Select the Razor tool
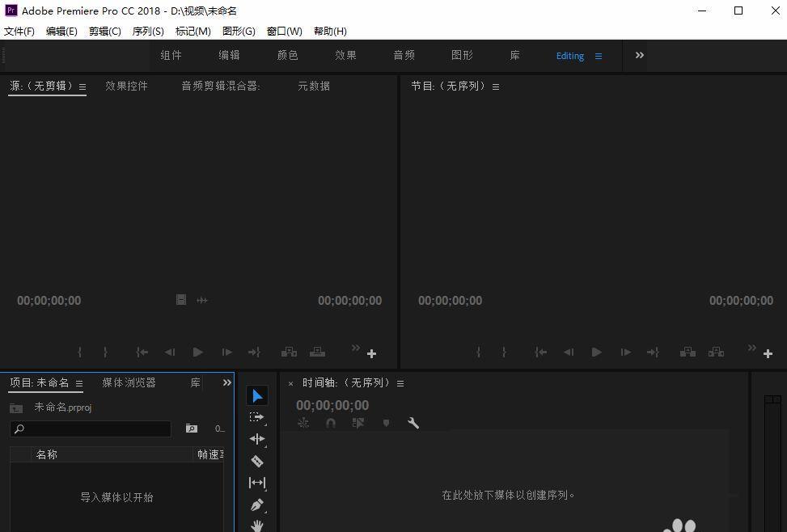 pyautogui.click(x=257, y=461)
